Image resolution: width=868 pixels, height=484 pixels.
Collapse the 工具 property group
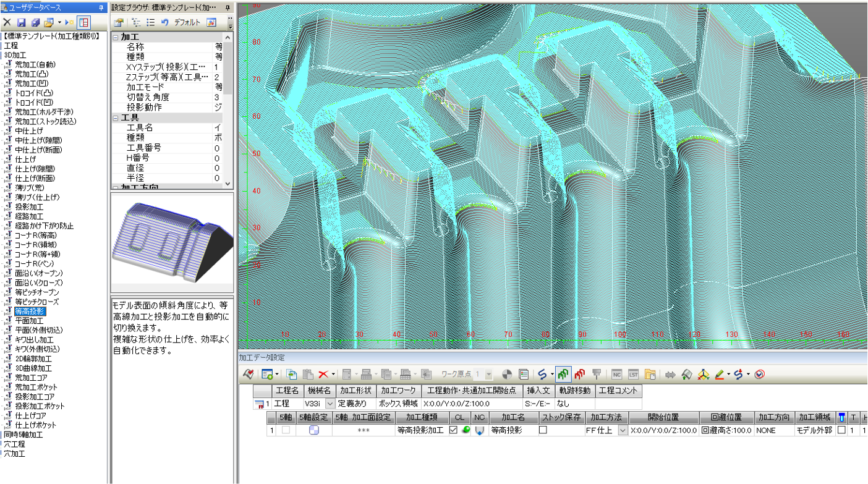116,117
